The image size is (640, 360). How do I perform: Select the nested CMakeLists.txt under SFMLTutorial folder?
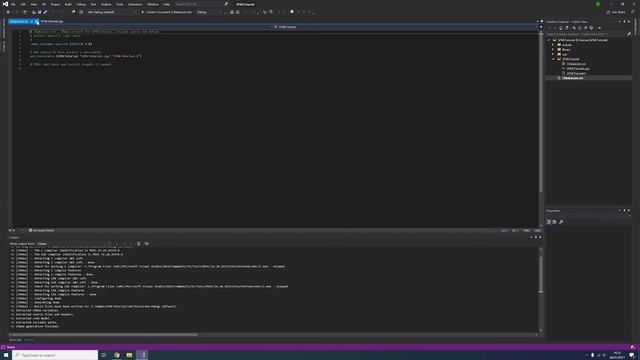(x=576, y=64)
